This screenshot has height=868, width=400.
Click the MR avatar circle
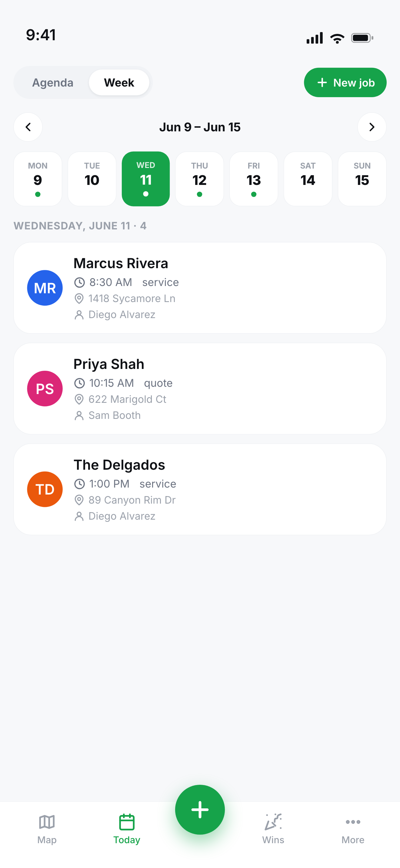[45, 288]
